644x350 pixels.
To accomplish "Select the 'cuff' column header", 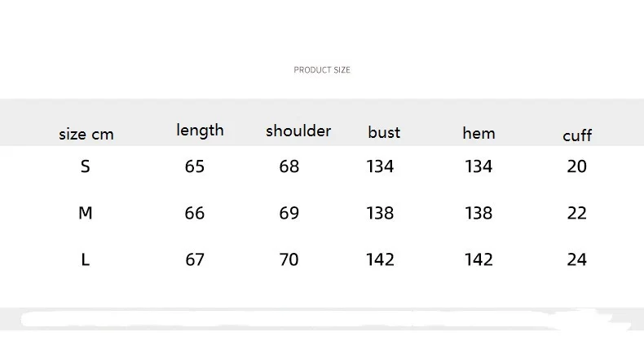I will 577,135.
